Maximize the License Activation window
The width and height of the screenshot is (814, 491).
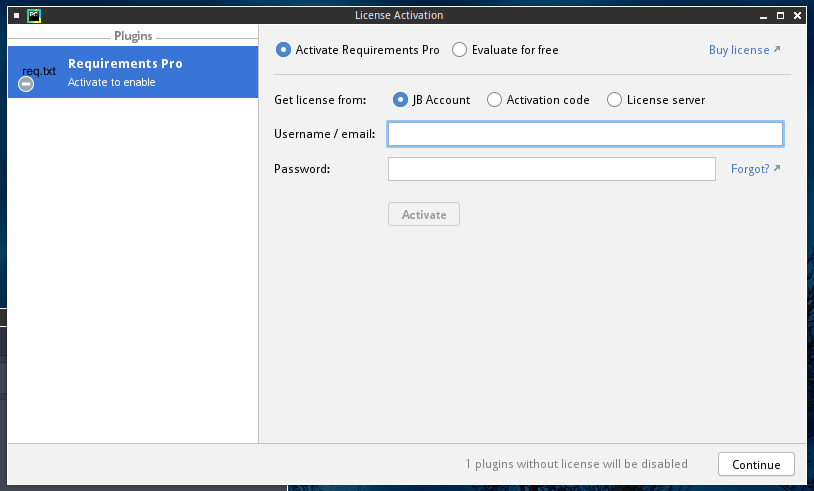[780, 16]
